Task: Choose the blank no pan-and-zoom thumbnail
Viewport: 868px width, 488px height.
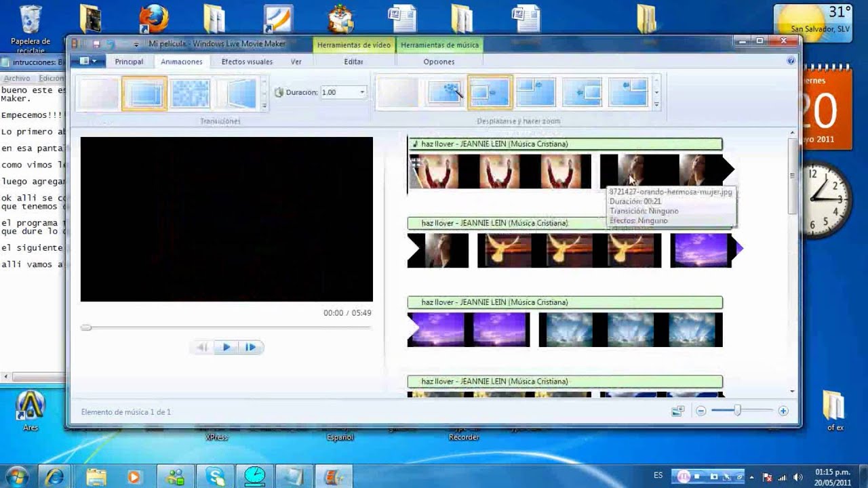Action: click(398, 93)
